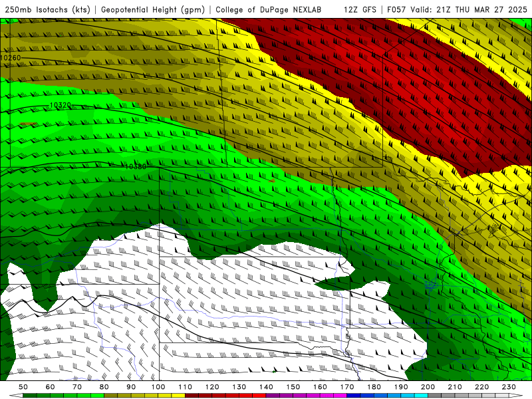
Task: Select the darkest green swatch starting the scale
Action: pos(30,396)
